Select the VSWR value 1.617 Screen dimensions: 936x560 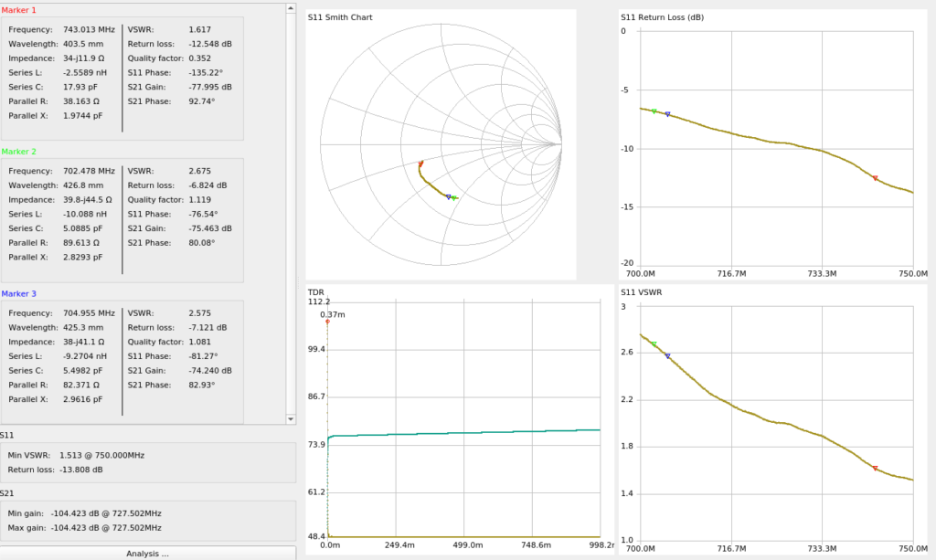coord(200,29)
